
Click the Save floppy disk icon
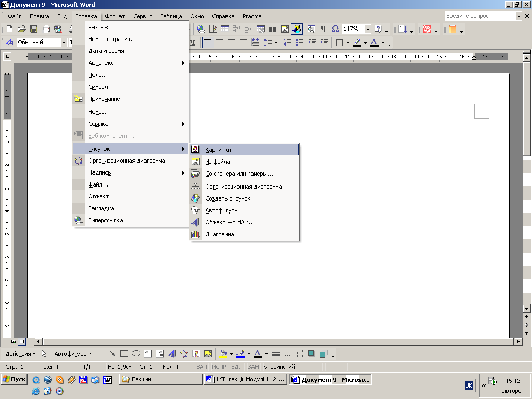point(34,29)
